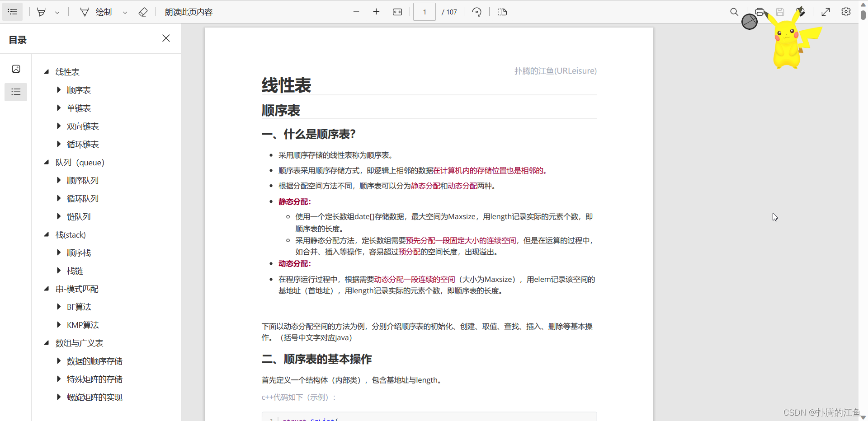
Task: Open highlight color dropdown arrow
Action: 57,13
